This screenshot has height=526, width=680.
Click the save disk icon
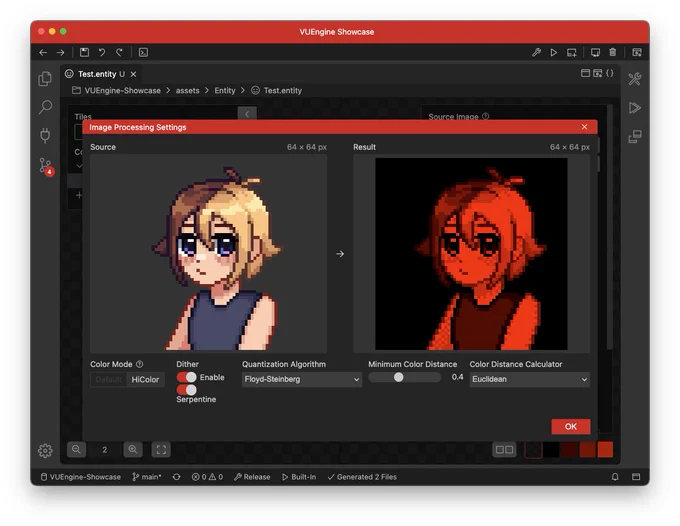point(84,52)
